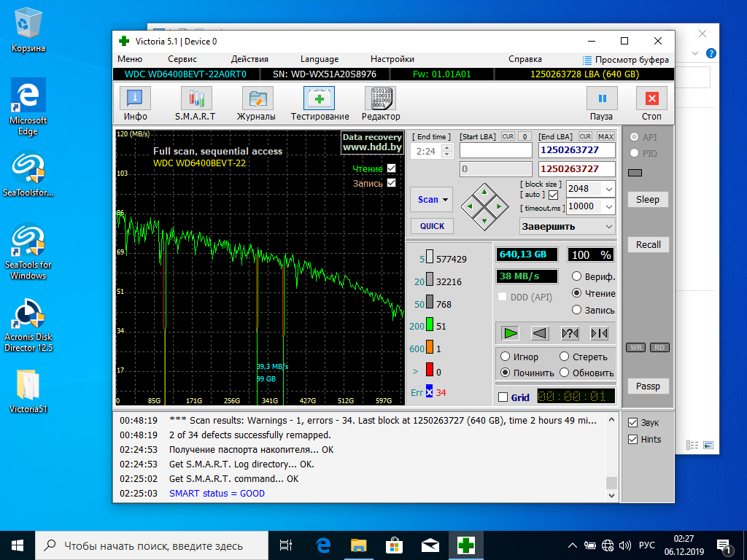Open the Сервис menu
Viewport: 747px width, 560px height.
point(182,59)
